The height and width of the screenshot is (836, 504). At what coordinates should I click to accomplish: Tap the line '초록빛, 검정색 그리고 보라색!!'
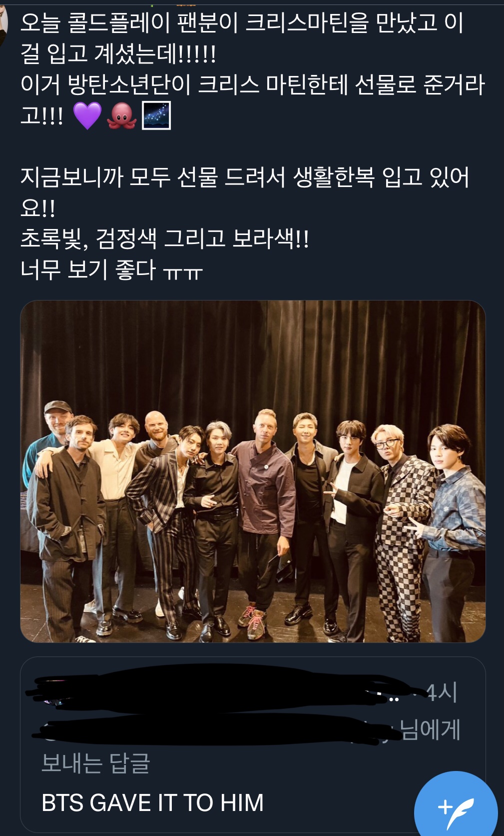point(165,238)
